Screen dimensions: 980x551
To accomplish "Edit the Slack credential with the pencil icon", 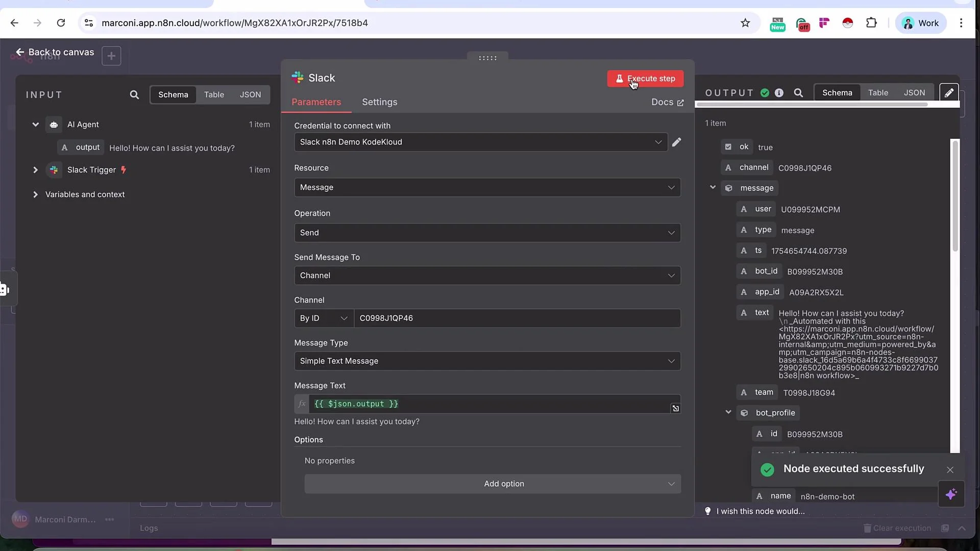I will [x=676, y=142].
